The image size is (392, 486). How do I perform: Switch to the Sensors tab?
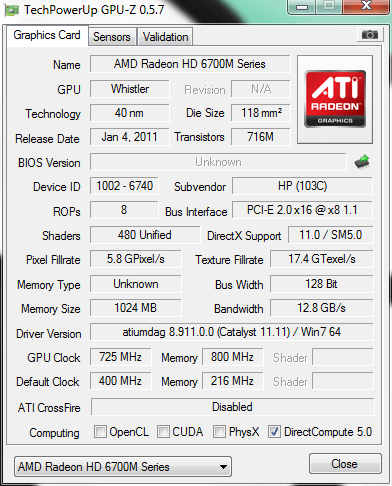pyautogui.click(x=112, y=37)
